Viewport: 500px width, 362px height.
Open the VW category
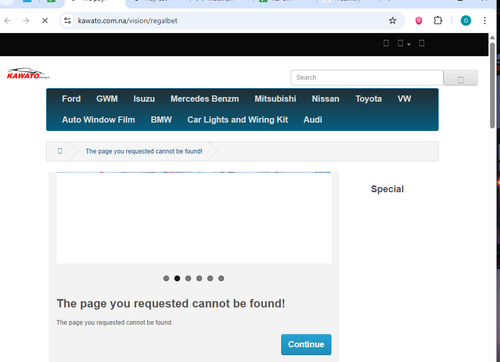(x=404, y=99)
